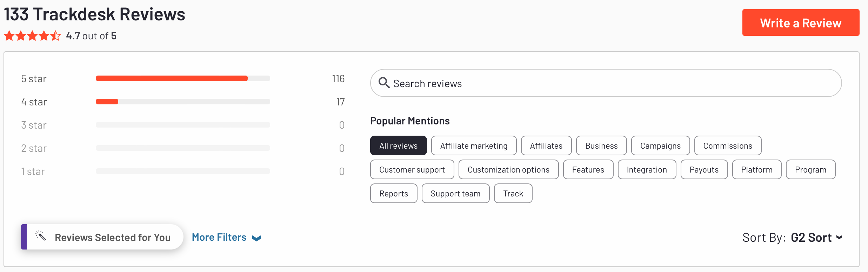This screenshot has height=272, width=868.
Task: Click the Support team tag
Action: [x=455, y=193]
